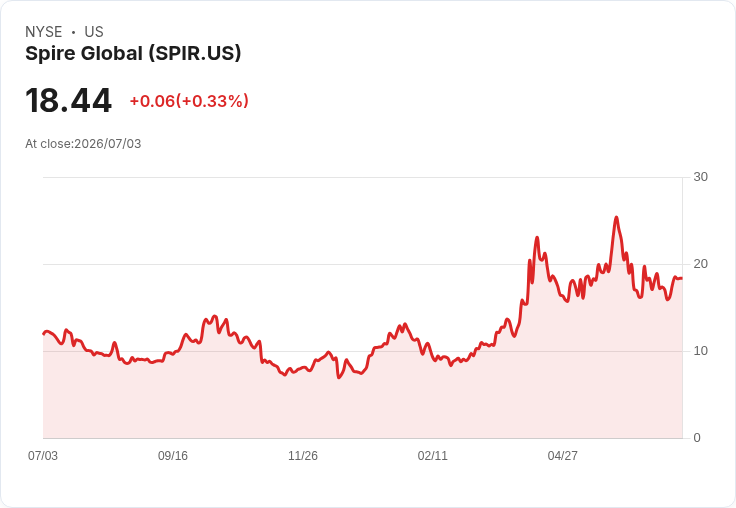736x508 pixels.
Task: Click the At close 2026/07/03 text
Action: coord(83,144)
